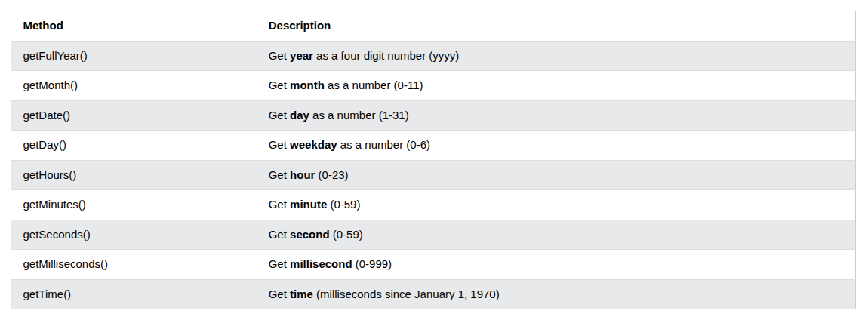This screenshot has width=868, height=323.
Task: Click the getDay() method name
Action: tap(45, 145)
